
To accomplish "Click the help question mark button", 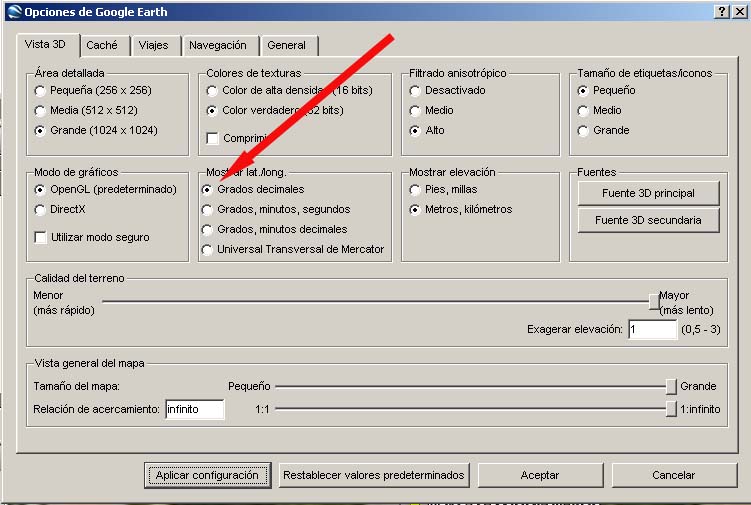I will [x=722, y=11].
